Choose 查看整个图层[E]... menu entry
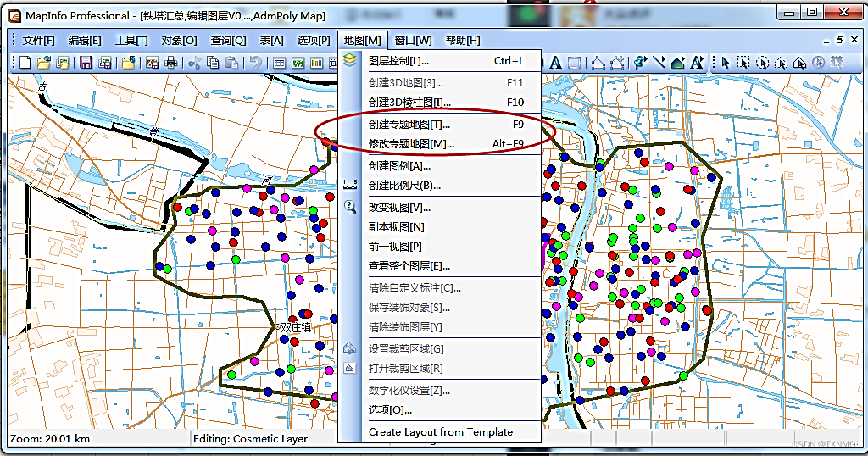This screenshot has height=456, width=868. pyautogui.click(x=440, y=266)
